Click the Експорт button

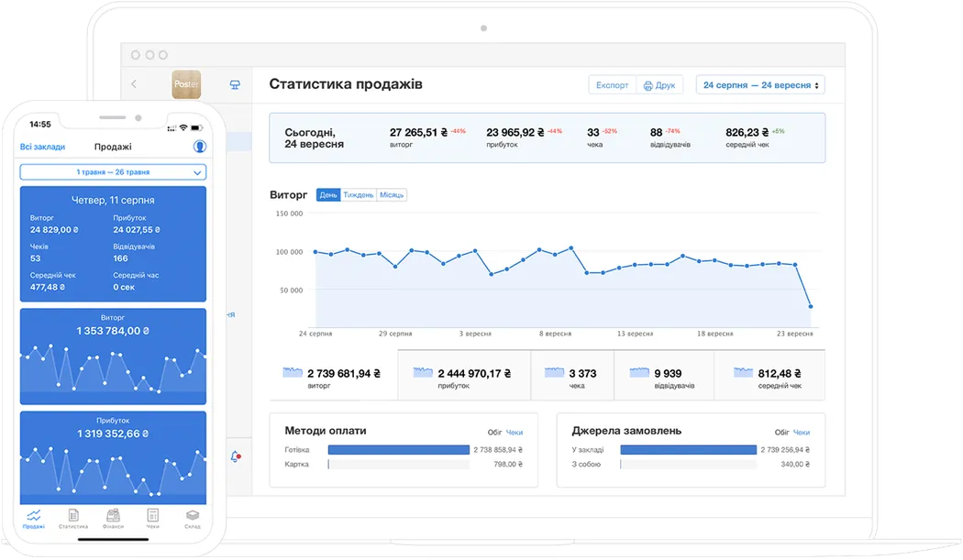[x=612, y=85]
